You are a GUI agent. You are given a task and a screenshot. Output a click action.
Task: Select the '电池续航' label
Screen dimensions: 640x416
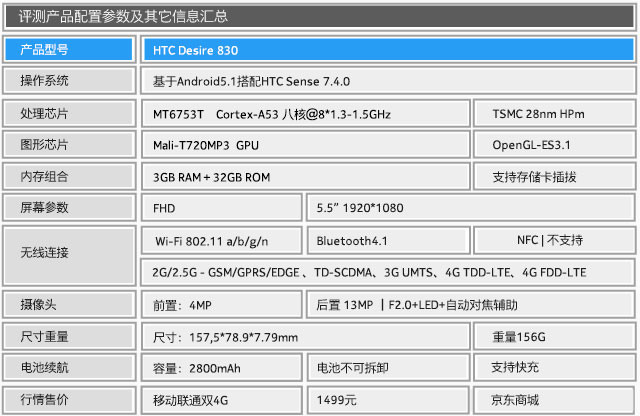coord(69,367)
